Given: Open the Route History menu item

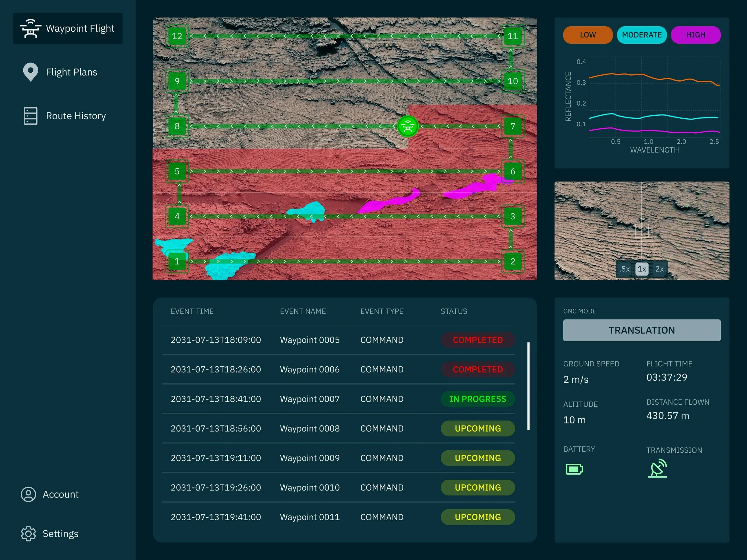Looking at the screenshot, I should tap(76, 116).
